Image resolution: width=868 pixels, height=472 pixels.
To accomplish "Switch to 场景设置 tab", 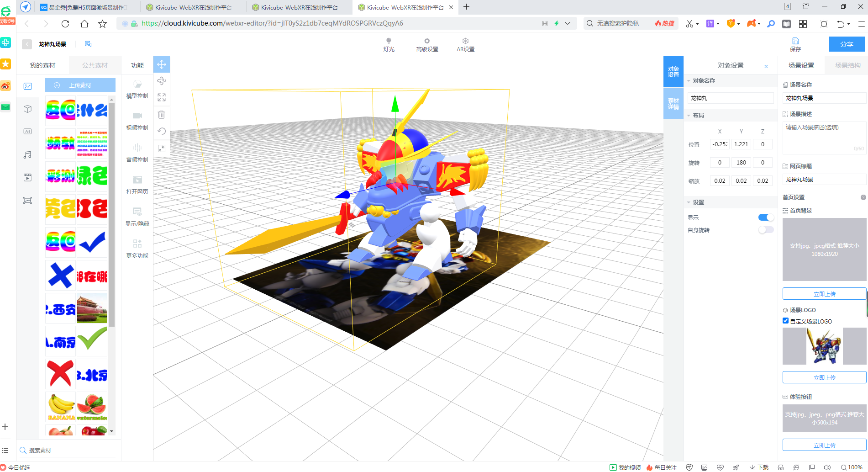I will point(801,65).
